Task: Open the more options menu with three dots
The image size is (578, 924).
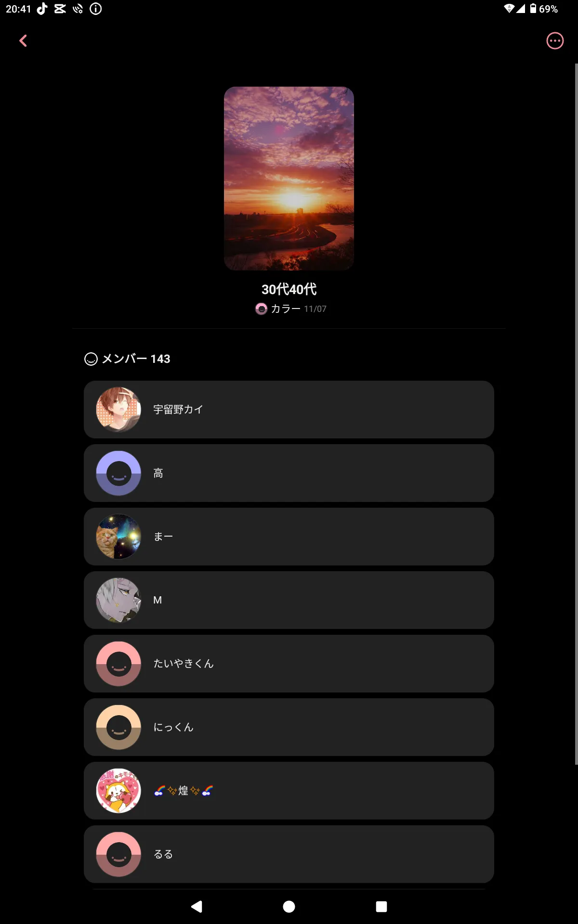Action: point(555,41)
